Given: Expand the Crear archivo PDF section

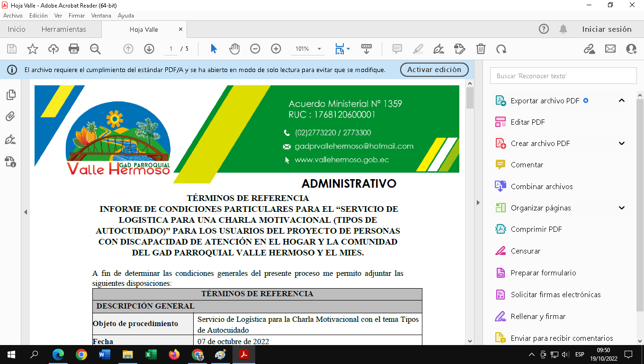Looking at the screenshot, I should (622, 143).
